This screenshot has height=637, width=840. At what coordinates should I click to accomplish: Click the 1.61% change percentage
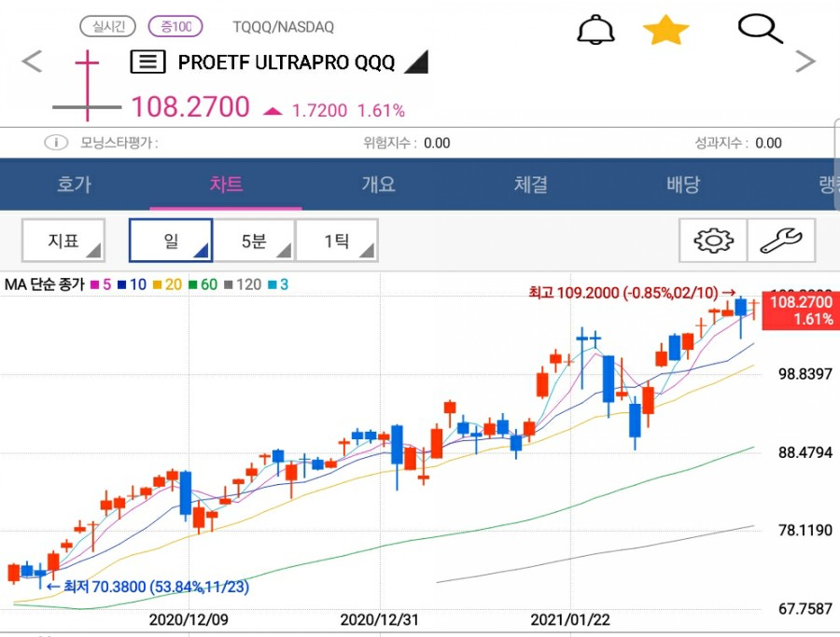tap(381, 110)
